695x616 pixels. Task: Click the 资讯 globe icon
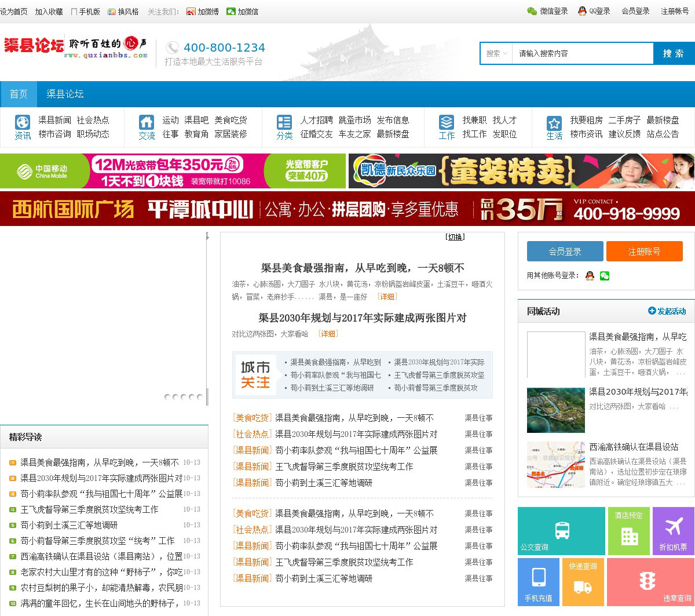(22, 122)
